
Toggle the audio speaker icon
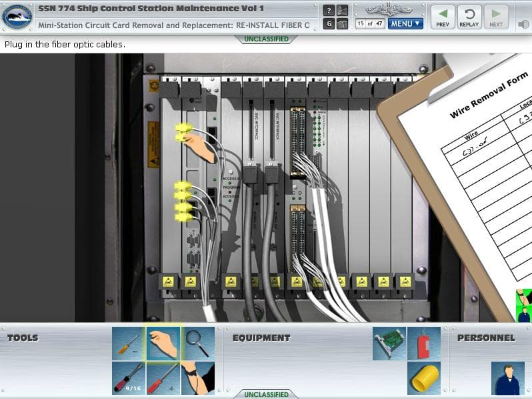(523, 24)
